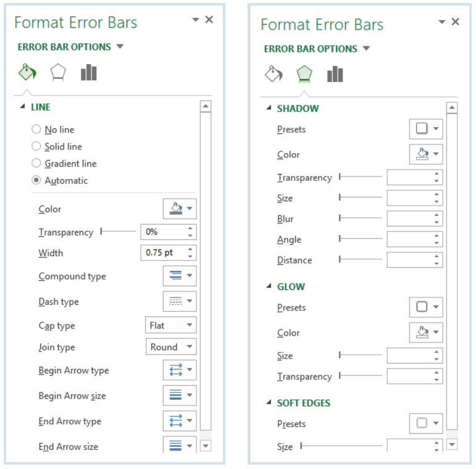Viewport: 476px width, 469px height.
Task: Select Effects pentagon tab in right pane
Action: (x=304, y=74)
